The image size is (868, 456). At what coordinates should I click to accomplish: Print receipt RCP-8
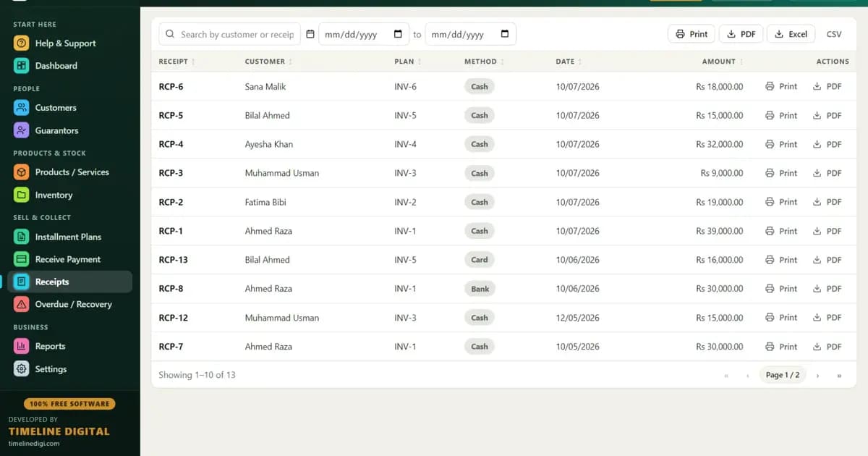click(x=781, y=289)
